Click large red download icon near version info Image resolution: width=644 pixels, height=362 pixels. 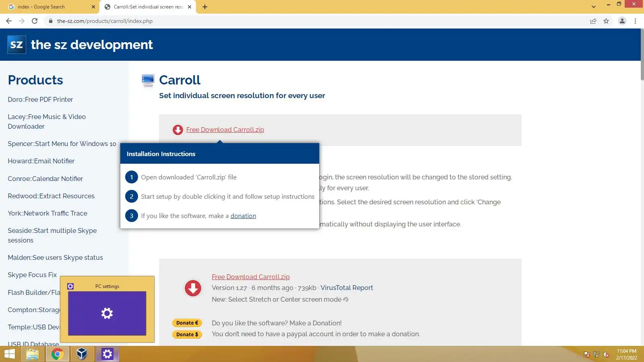193,288
